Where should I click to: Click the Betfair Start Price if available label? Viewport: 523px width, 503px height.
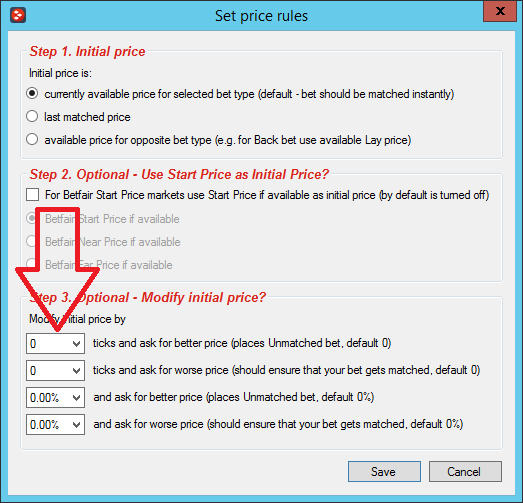(112, 219)
